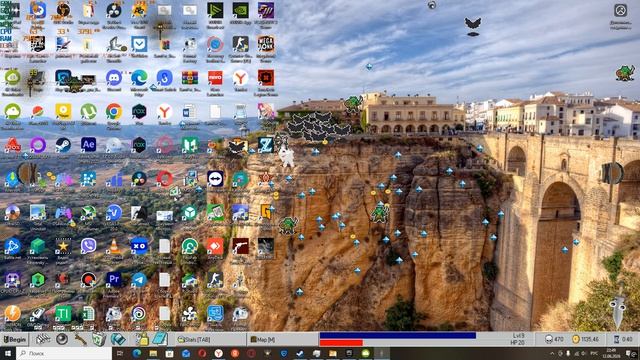Screen dimensions: 640x360
Task: Click the gold coin counter
Action: point(586,339)
